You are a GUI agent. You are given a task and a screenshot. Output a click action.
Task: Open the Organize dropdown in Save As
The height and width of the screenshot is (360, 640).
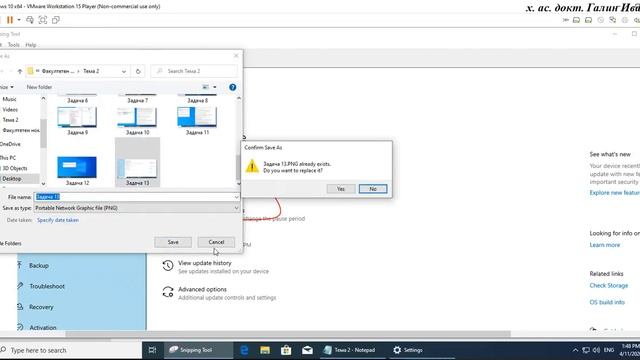tap(7, 87)
